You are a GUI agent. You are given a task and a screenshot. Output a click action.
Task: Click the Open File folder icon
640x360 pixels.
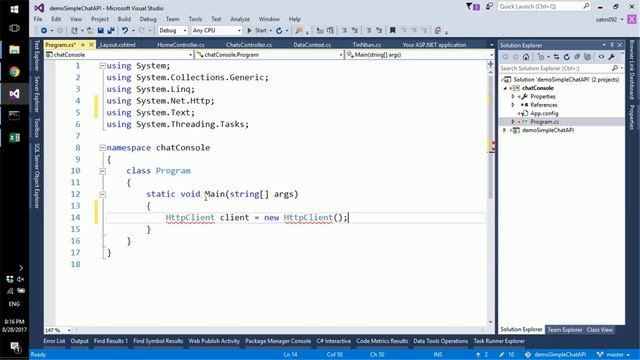tap(90, 31)
